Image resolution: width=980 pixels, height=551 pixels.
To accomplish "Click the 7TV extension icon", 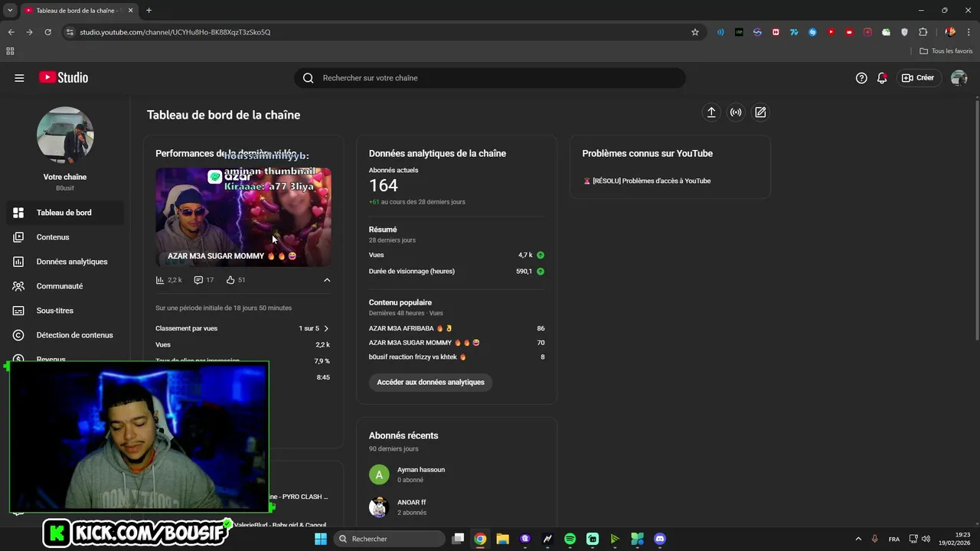I will (x=794, y=32).
